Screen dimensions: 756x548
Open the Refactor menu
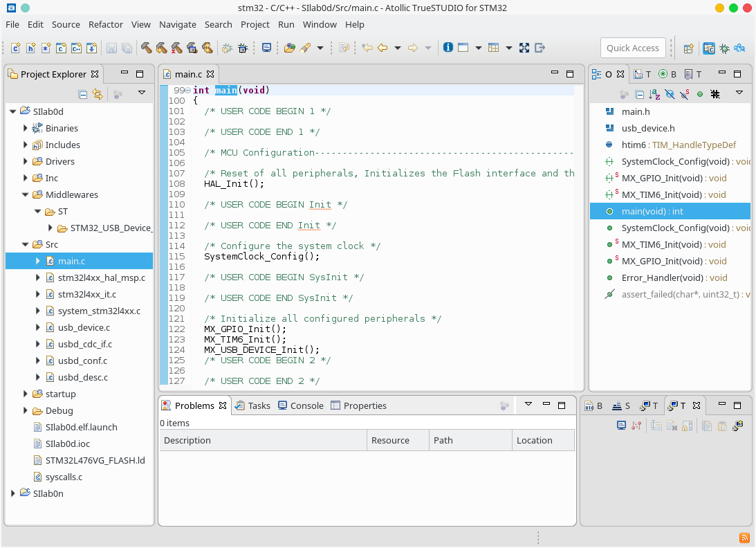pyautogui.click(x=105, y=24)
